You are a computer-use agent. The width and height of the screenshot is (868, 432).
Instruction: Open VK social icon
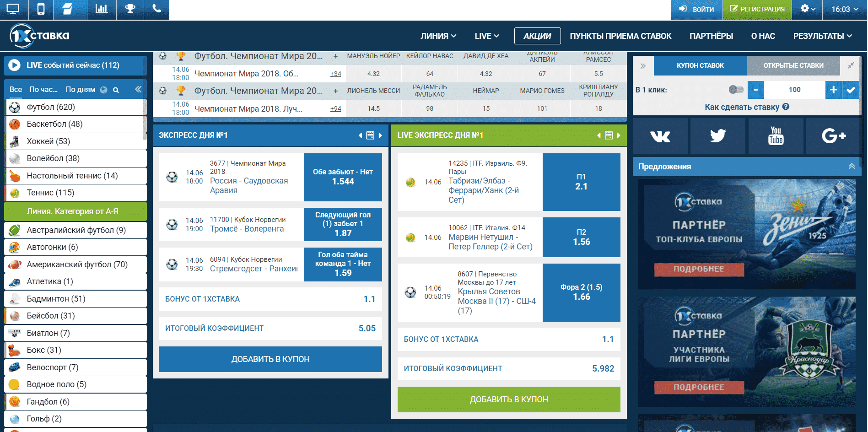pos(660,136)
